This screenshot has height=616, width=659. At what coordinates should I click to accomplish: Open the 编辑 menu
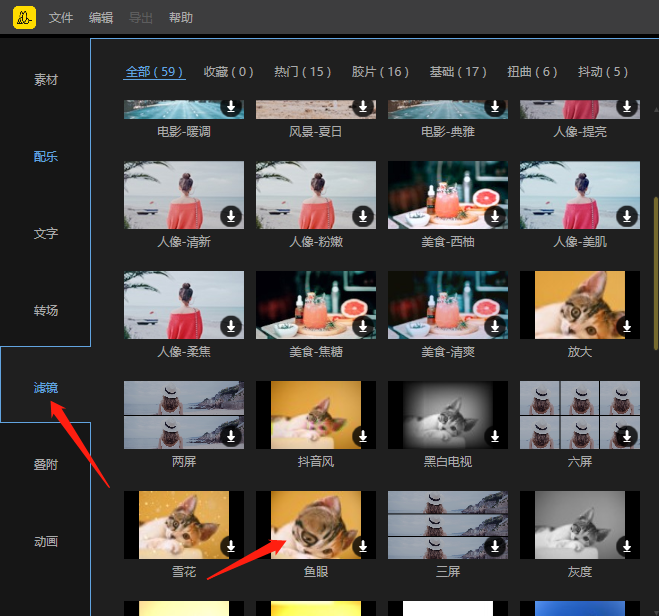click(101, 18)
